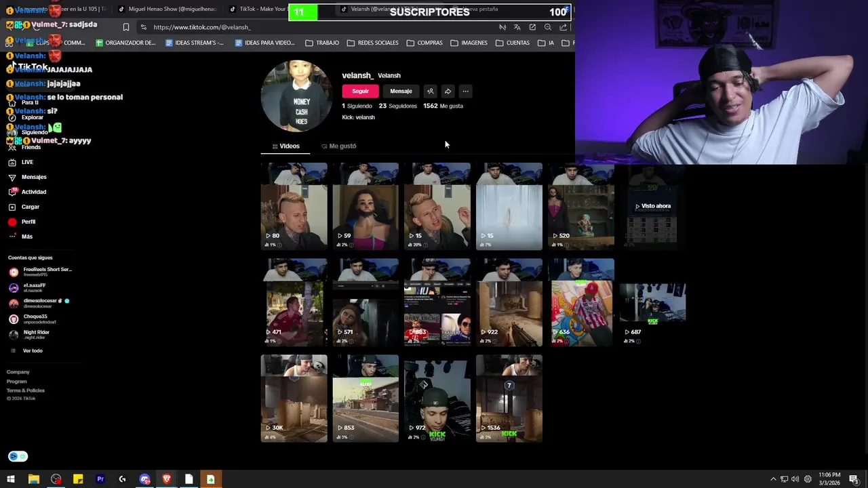Open LIVE in TikTok sidebar

pos(20,162)
